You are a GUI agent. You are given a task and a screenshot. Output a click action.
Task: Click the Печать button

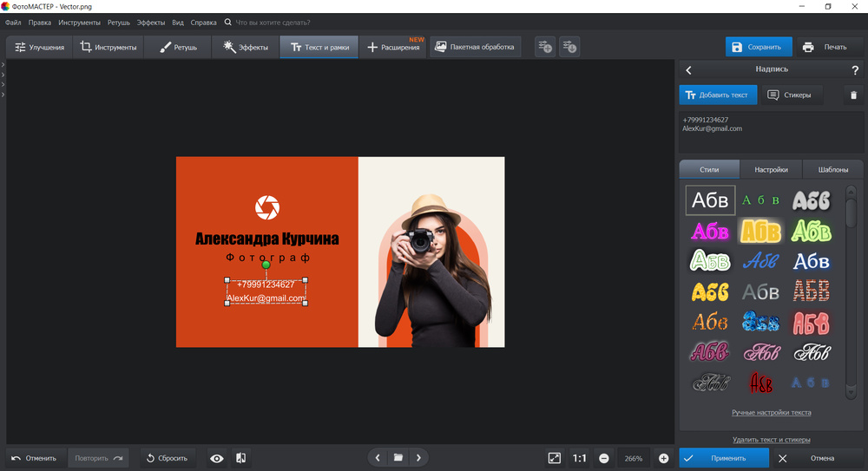tap(829, 47)
